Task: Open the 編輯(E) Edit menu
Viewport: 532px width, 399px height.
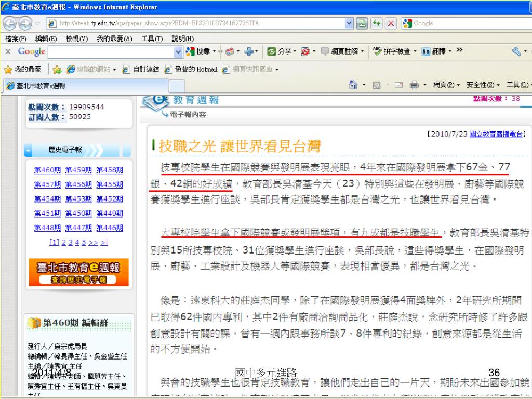Action: point(46,38)
